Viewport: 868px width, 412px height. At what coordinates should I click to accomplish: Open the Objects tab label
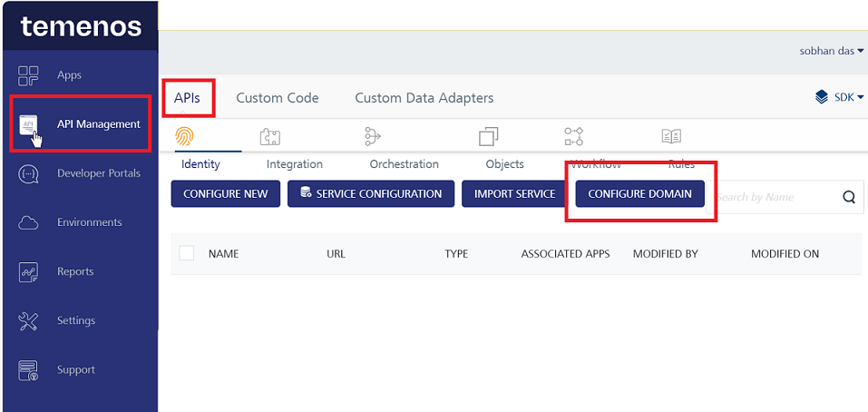tap(505, 164)
